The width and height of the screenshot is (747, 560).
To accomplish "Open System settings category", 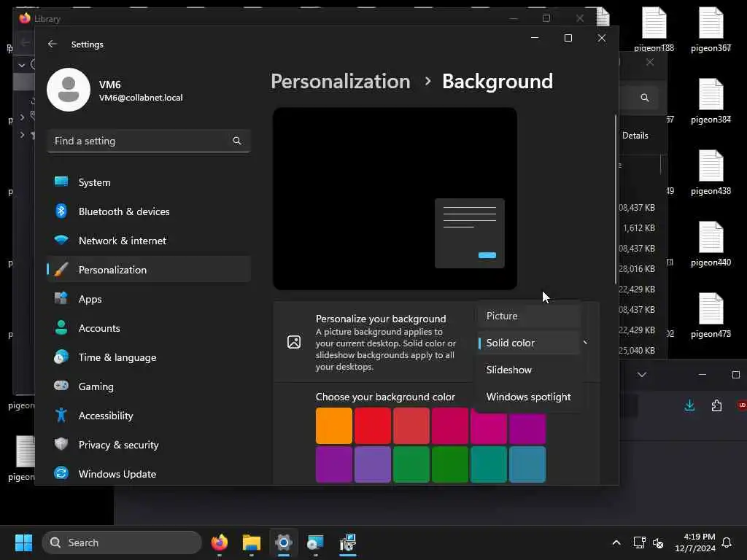I will pos(149,182).
